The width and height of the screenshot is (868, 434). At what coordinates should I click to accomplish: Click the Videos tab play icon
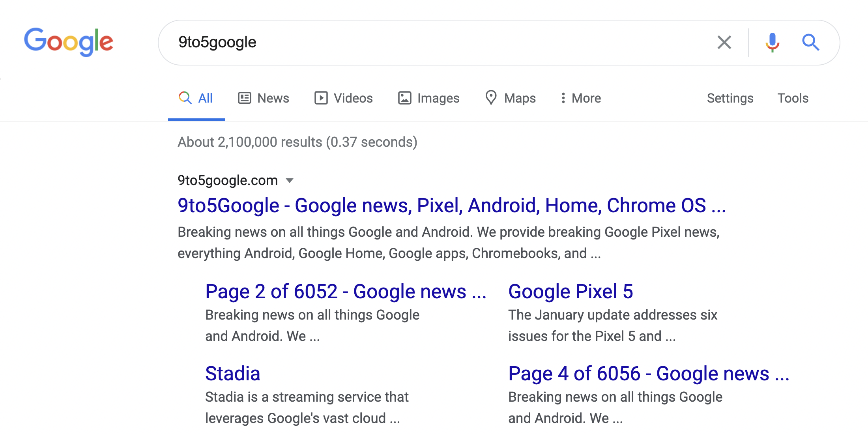point(321,98)
